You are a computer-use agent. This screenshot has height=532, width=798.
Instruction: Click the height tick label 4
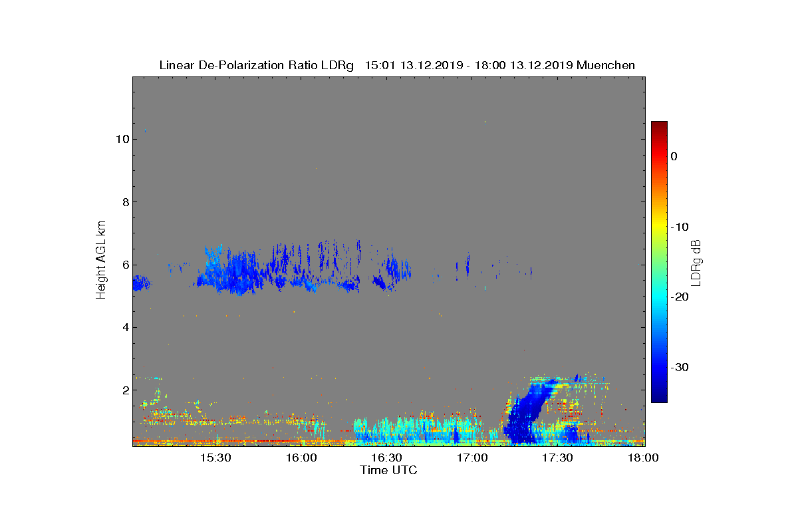tap(124, 327)
